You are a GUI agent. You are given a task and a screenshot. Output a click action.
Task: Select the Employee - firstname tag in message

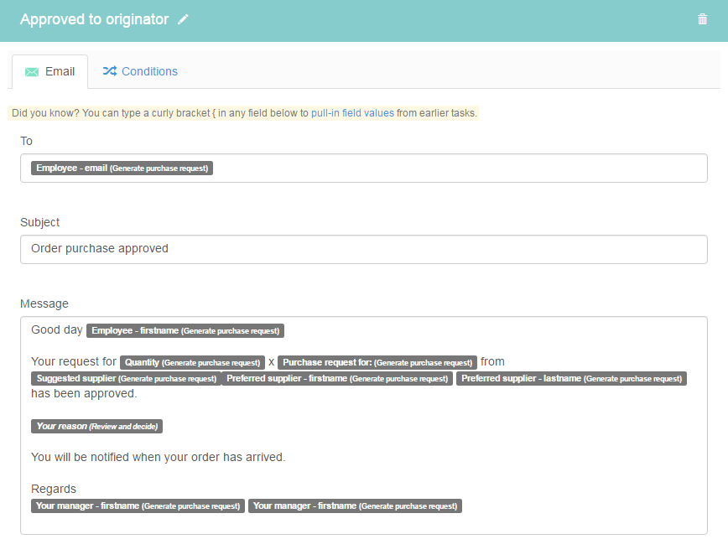tap(185, 331)
